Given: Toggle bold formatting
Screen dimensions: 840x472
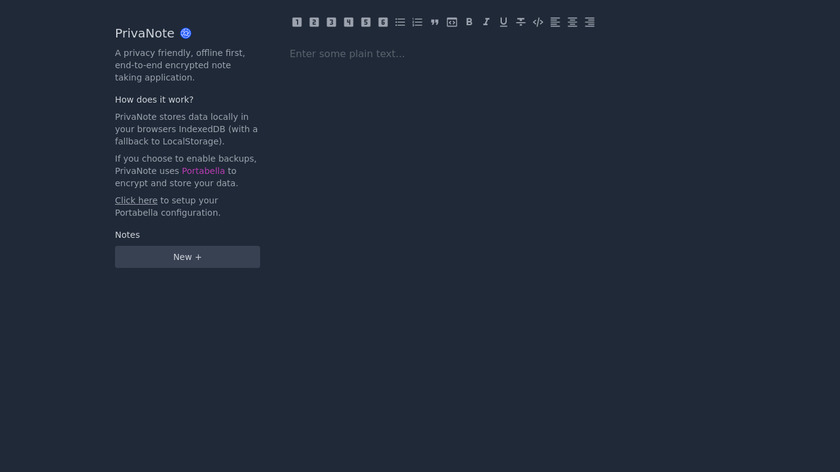Looking at the screenshot, I should tap(469, 22).
